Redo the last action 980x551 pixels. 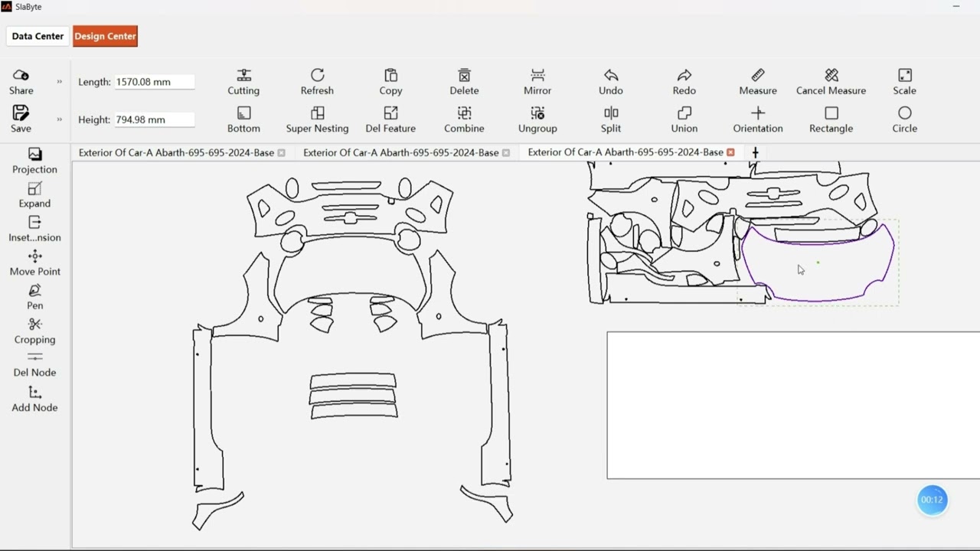pos(684,82)
